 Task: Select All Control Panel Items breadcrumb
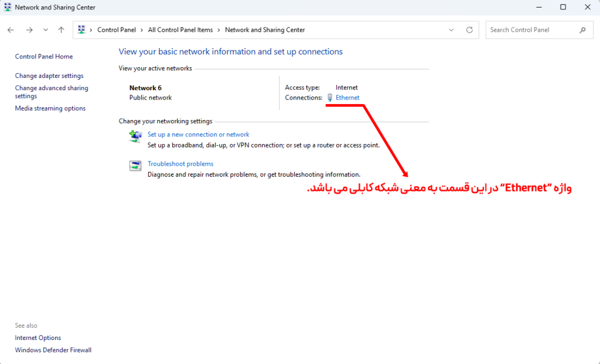tap(180, 30)
